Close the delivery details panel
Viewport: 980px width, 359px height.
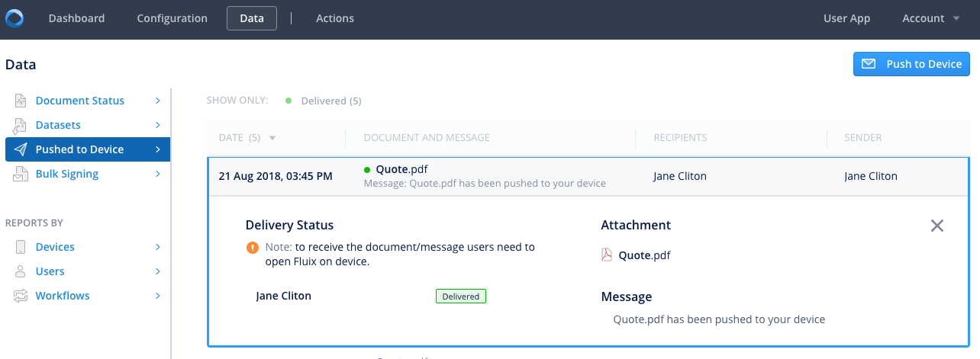[x=937, y=226]
